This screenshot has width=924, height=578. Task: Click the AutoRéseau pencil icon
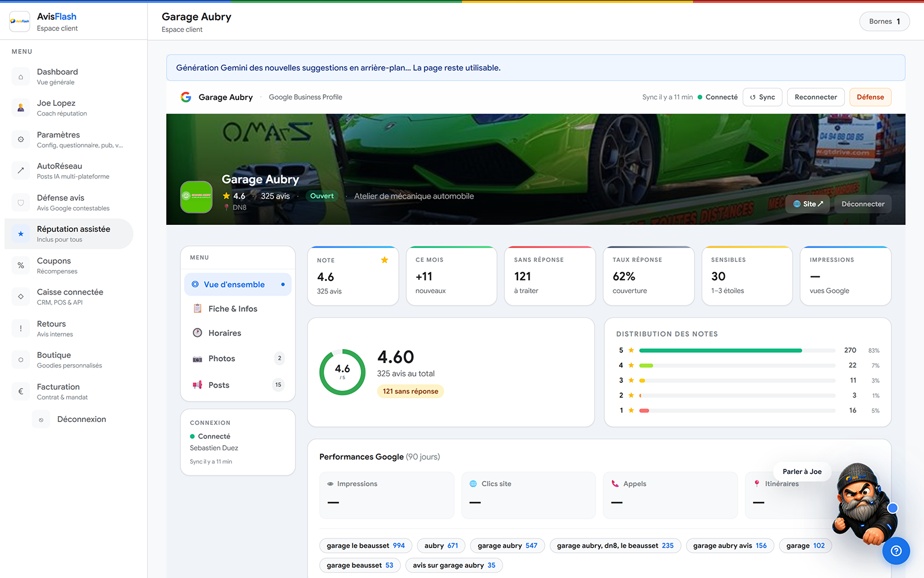21,171
